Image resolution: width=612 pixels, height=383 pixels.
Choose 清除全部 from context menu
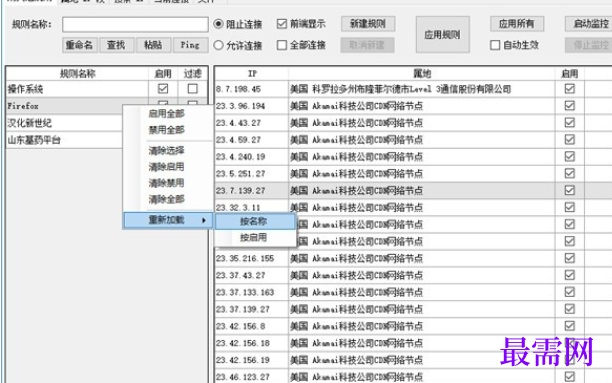(168, 200)
